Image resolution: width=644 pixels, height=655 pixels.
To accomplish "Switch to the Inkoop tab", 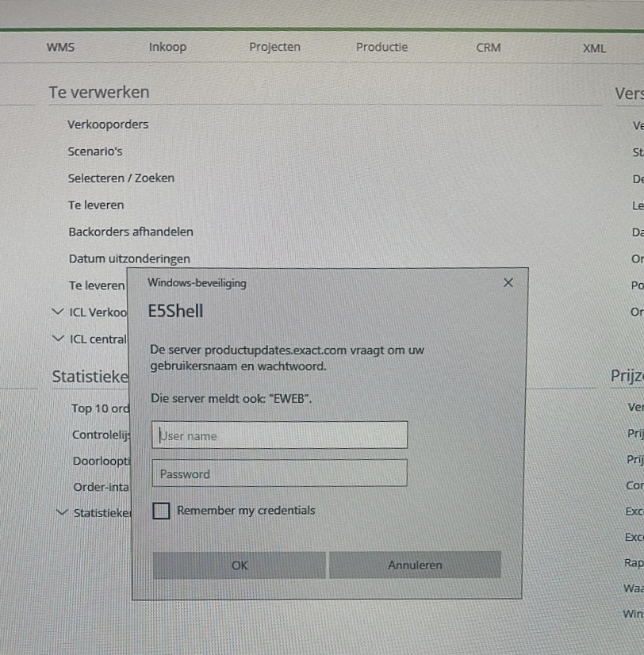I will (x=167, y=47).
